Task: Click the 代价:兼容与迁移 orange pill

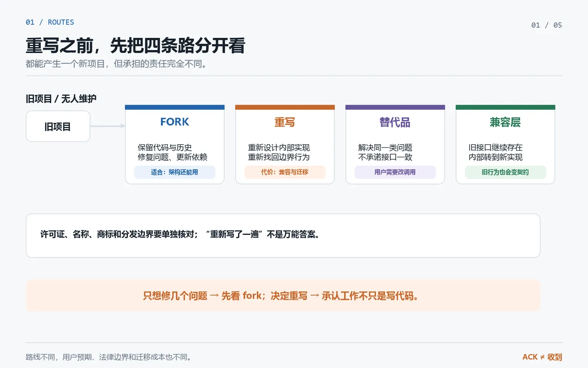Action: (285, 172)
